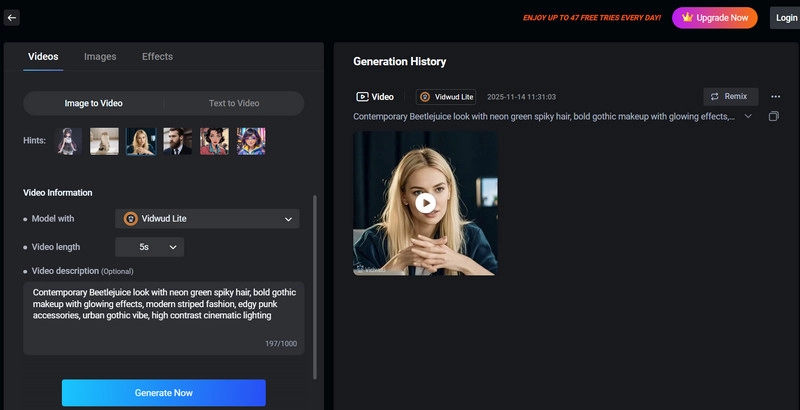The height and width of the screenshot is (410, 800).
Task: Switch to Image to Video mode
Action: coord(94,103)
